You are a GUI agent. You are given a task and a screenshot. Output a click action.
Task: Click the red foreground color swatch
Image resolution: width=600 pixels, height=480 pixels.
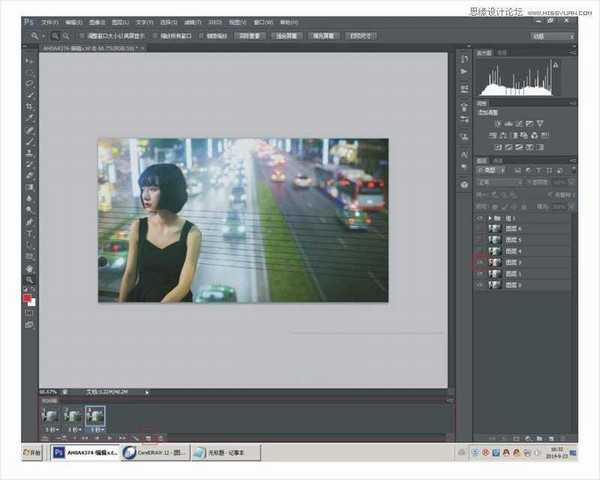[27, 297]
